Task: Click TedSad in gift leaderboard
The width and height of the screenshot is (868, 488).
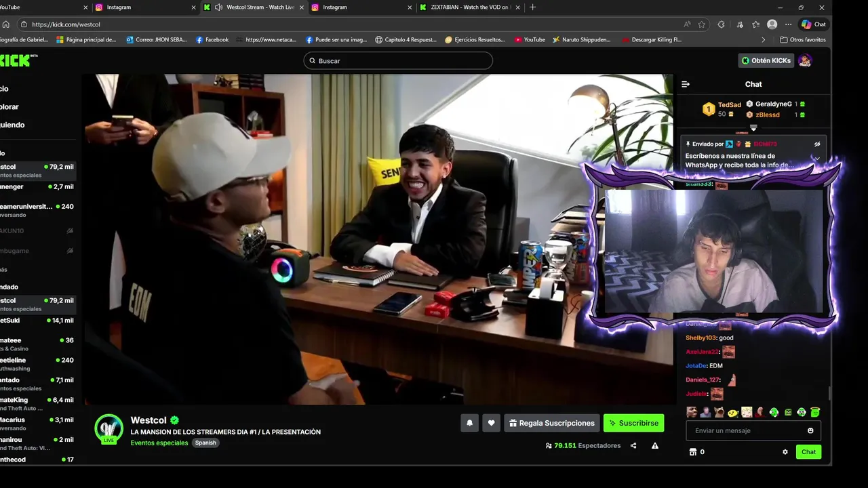Action: click(x=730, y=105)
